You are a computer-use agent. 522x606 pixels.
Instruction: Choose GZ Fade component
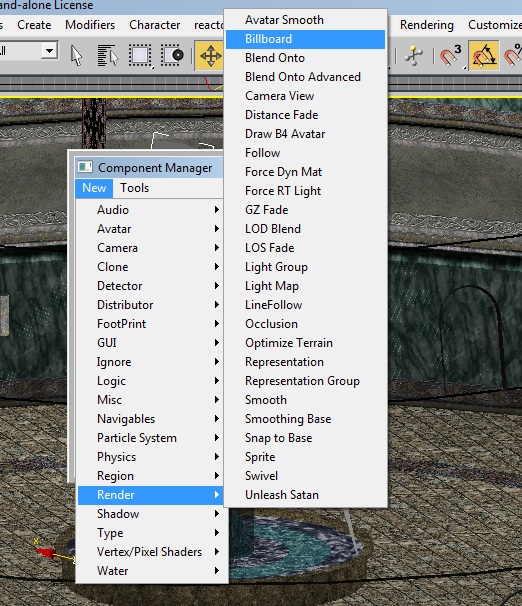pos(305,210)
